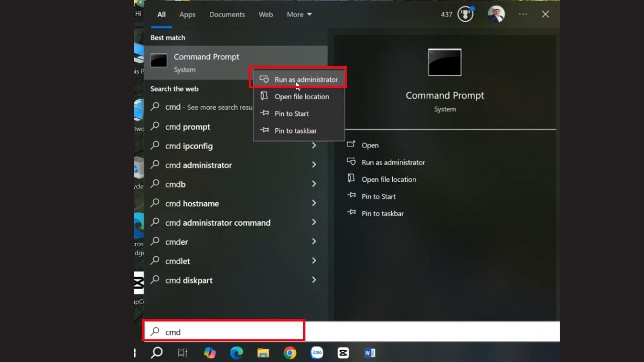Open the three-dot options menu
The image size is (644, 362).
click(x=523, y=14)
